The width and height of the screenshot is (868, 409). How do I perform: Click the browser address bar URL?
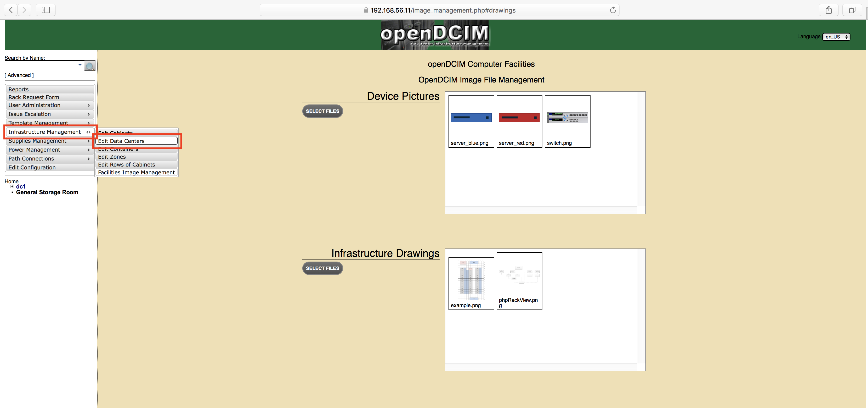click(443, 10)
